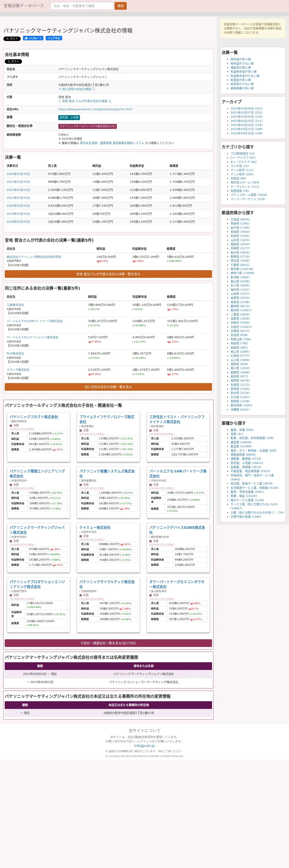289x868 pixels.
Task: Open the 2021年03月31日 settlement row link
Action: (x=18, y=198)
